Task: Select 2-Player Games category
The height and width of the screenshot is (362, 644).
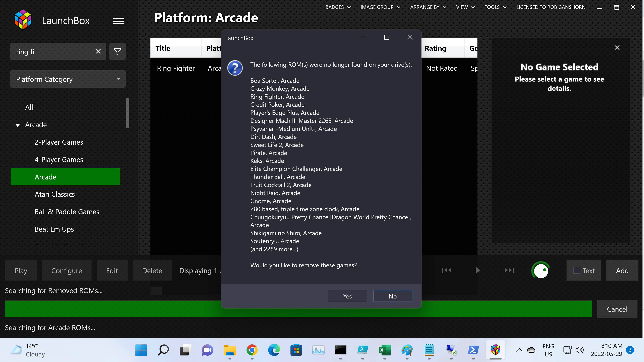Action: pyautogui.click(x=59, y=142)
